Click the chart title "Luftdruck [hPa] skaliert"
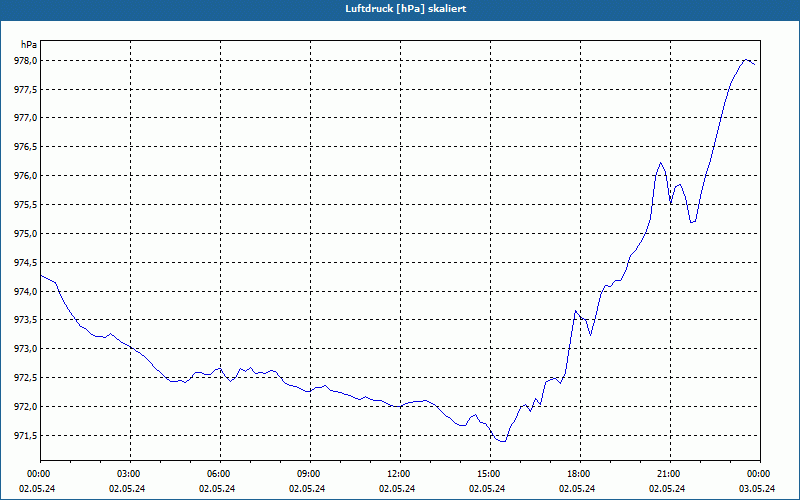The height and width of the screenshot is (500, 800). pyautogui.click(x=406, y=9)
